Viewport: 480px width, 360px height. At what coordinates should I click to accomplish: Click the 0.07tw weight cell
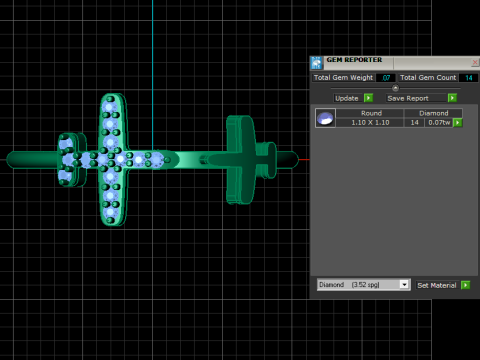pyautogui.click(x=439, y=122)
